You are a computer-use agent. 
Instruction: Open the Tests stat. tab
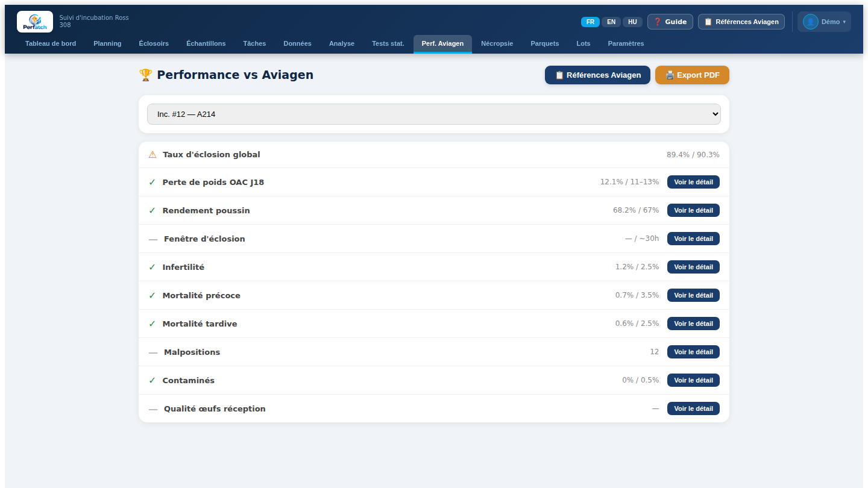pyautogui.click(x=388, y=43)
